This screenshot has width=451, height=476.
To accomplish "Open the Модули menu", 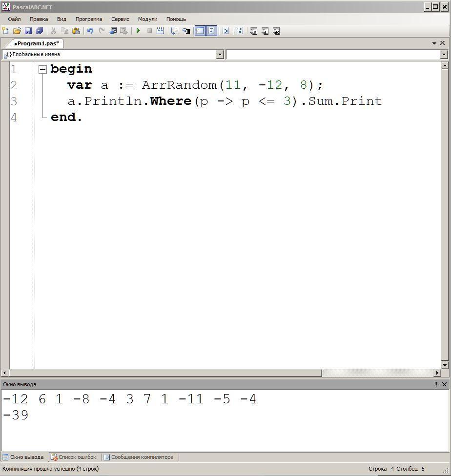I will click(148, 19).
